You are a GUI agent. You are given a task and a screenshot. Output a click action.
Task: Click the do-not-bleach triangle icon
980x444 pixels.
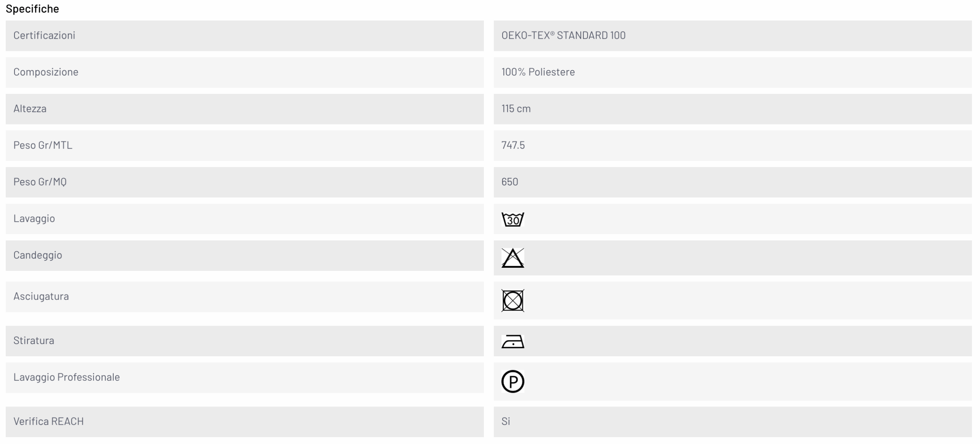point(513,258)
